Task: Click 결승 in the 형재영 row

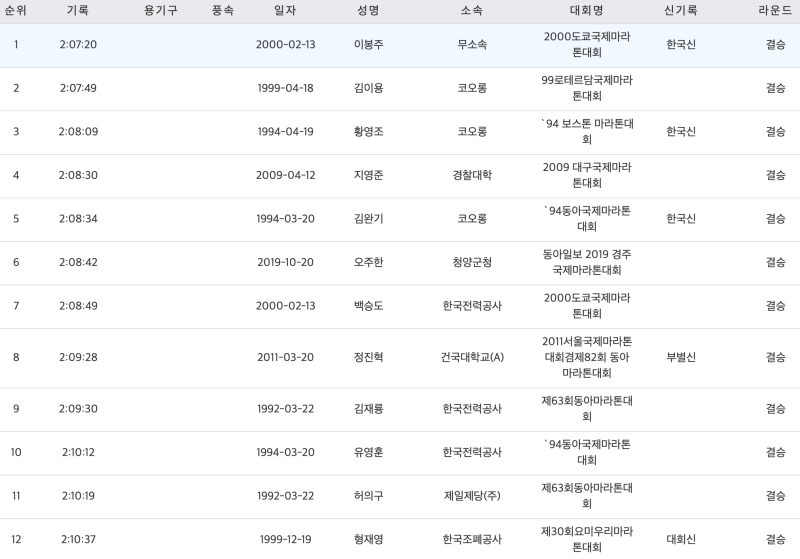Action: tap(776, 539)
